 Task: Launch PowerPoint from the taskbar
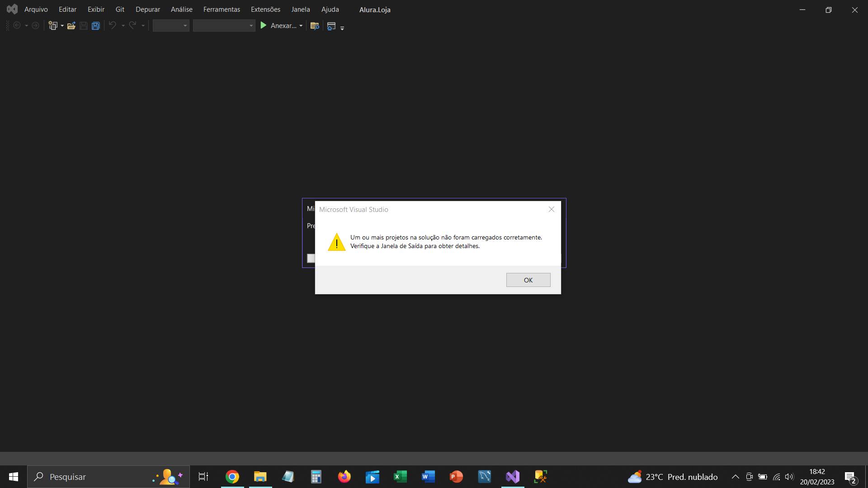pos(456,477)
